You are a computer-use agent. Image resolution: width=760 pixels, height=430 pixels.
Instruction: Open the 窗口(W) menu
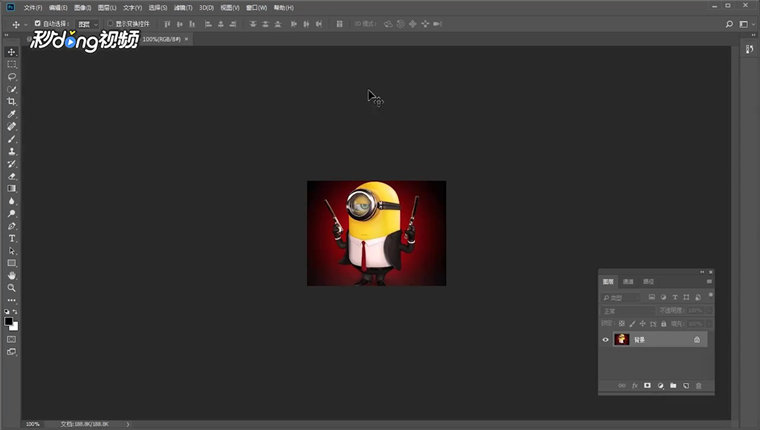pyautogui.click(x=256, y=8)
